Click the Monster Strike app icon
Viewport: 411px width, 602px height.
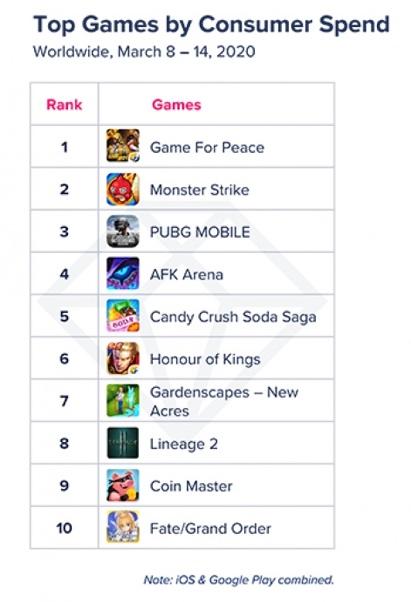point(123,189)
